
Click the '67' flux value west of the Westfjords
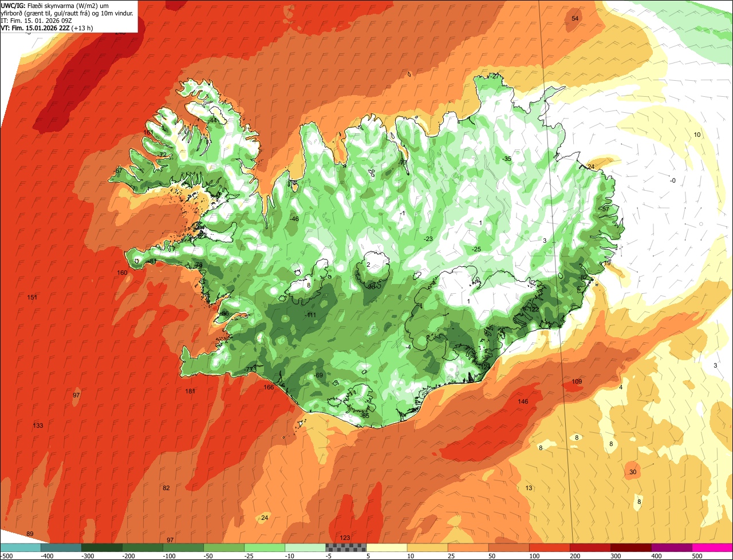[119, 171]
